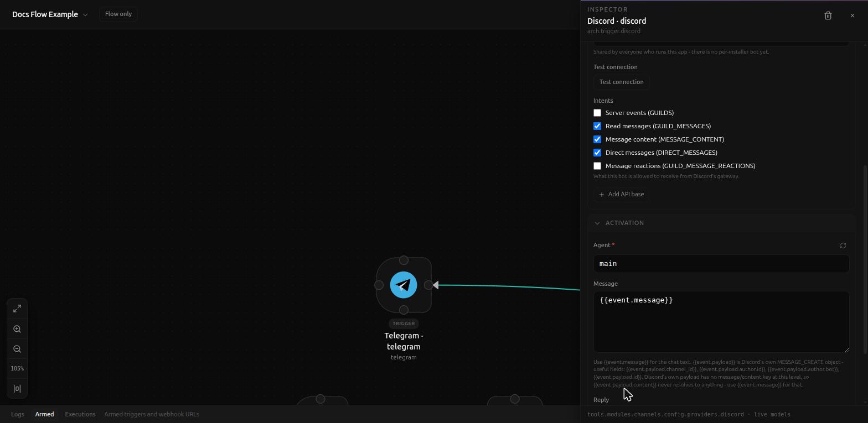Open the Docs Flow Example dropdown
868x423 pixels.
(50, 14)
